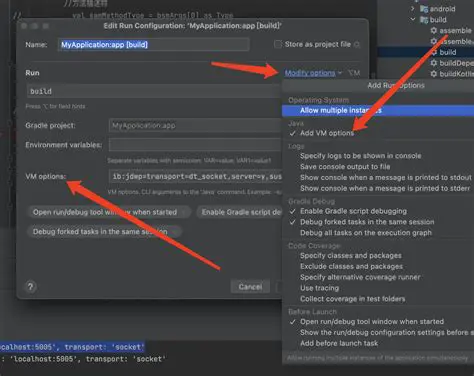The image size is (474, 376).
Task: Select the buildKotli… task row
Action: pyautogui.click(x=452, y=74)
